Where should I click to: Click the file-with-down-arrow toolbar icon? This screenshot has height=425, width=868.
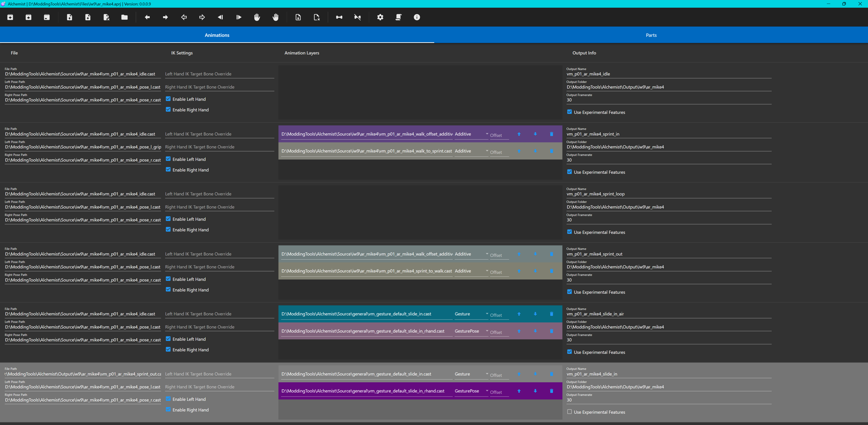88,17
